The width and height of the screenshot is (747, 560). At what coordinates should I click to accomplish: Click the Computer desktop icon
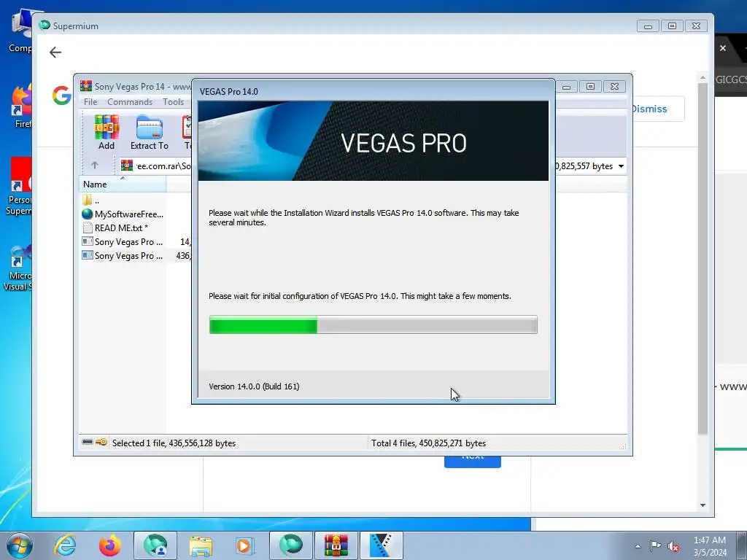pyautogui.click(x=21, y=31)
